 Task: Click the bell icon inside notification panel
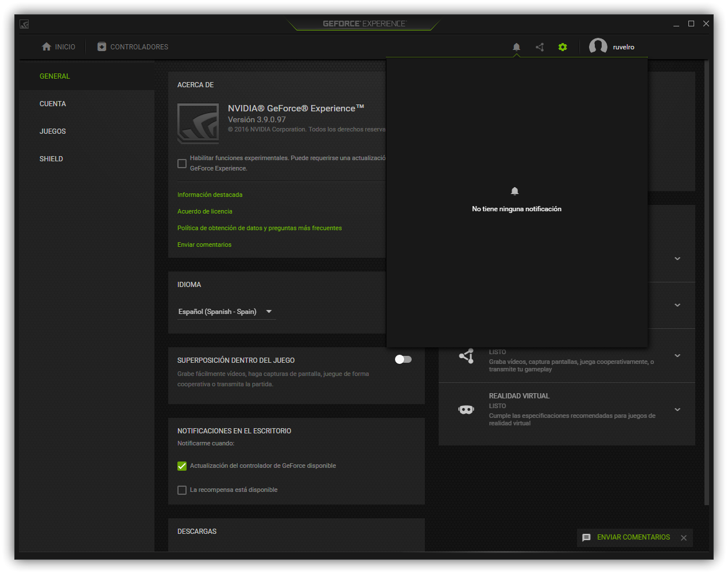click(x=515, y=191)
